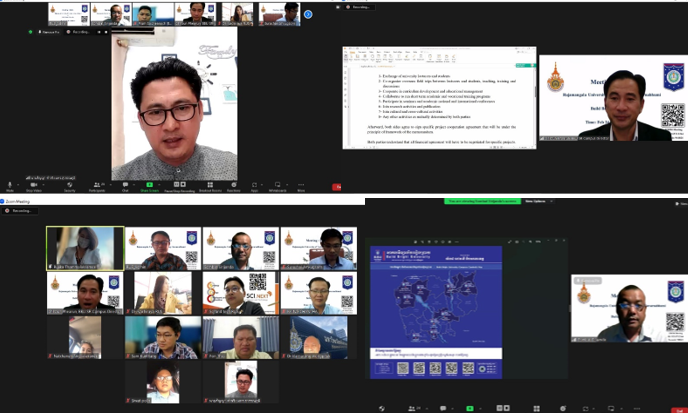Expand arrow beside Whiteboards in speaker-view toolbar

(287, 185)
